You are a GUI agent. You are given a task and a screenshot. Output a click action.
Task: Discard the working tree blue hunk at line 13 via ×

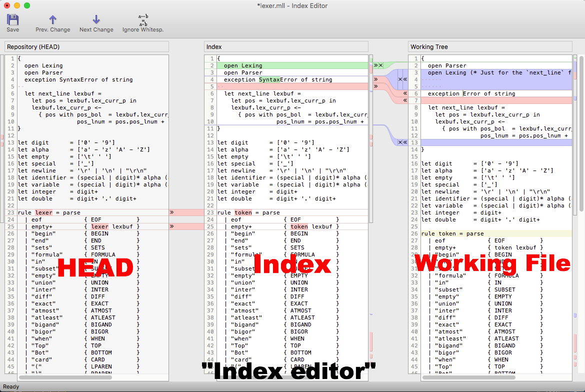click(400, 142)
